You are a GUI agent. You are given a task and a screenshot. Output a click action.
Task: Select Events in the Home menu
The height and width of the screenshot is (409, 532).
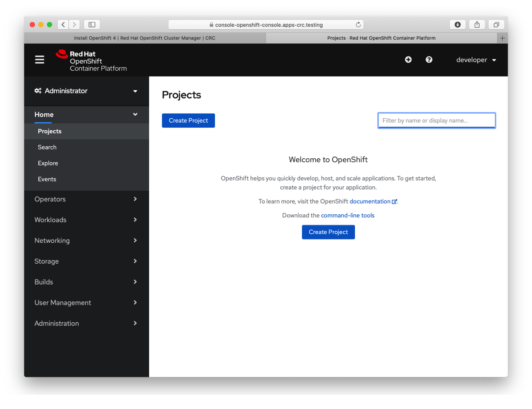click(47, 179)
